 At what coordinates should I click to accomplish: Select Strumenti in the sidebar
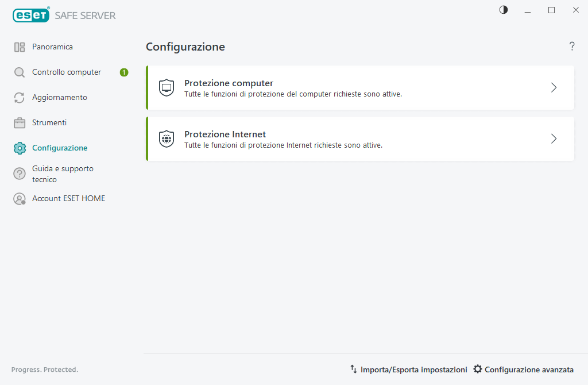click(x=49, y=123)
